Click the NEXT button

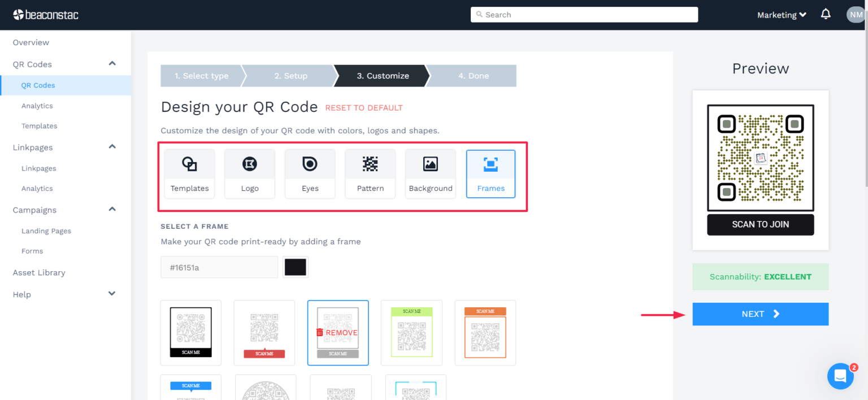760,314
